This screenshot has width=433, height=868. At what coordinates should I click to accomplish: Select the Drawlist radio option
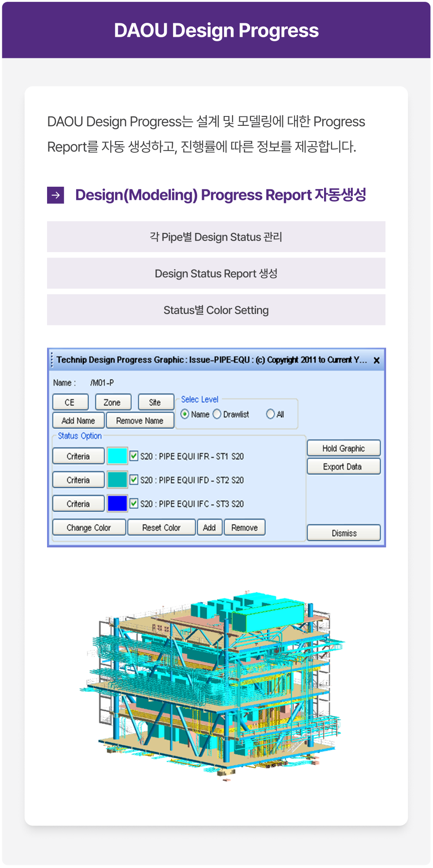tap(217, 414)
